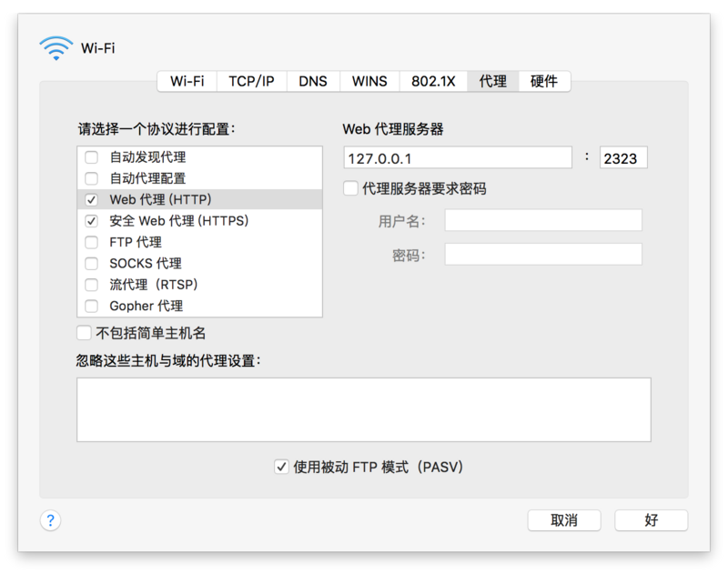Open the 硬件 tab
Image resolution: width=728 pixels, height=574 pixels.
coord(542,81)
